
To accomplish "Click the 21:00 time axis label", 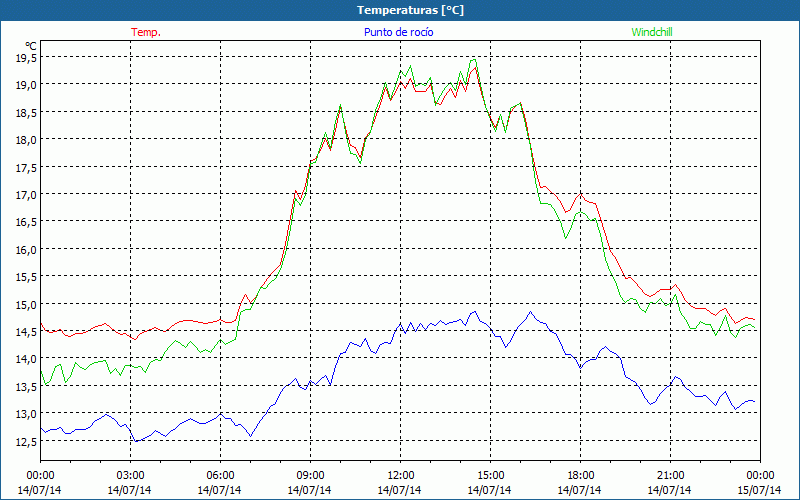I will (670, 476).
